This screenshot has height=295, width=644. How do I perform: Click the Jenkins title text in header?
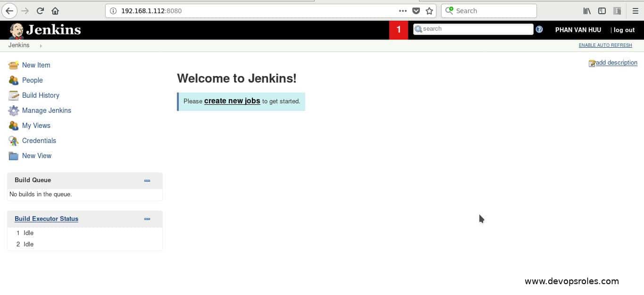pos(53,30)
